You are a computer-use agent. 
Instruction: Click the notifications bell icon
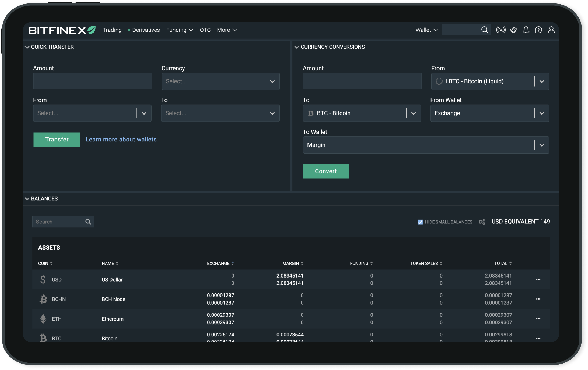click(x=526, y=29)
